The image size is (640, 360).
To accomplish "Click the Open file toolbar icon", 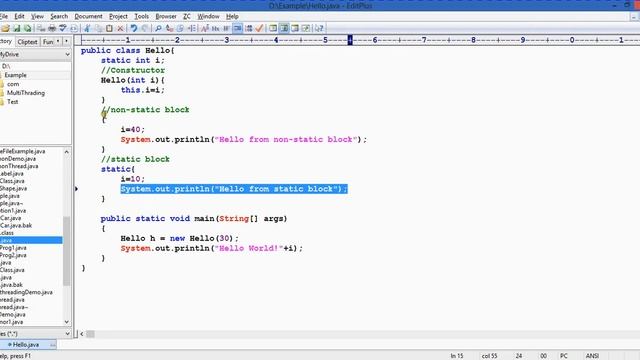I will coord(6,28).
